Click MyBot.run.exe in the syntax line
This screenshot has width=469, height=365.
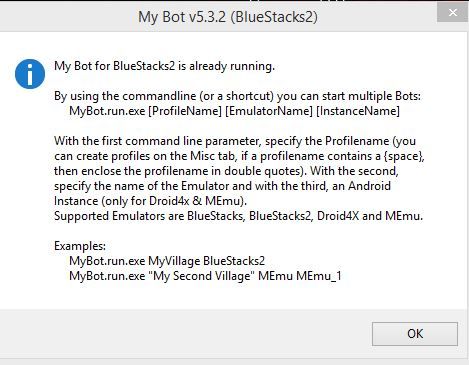pyautogui.click(x=107, y=111)
